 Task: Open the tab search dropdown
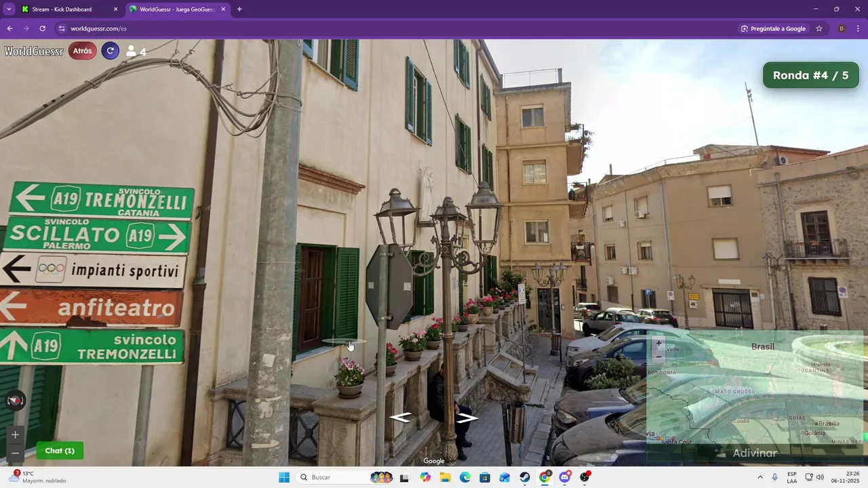(9, 9)
